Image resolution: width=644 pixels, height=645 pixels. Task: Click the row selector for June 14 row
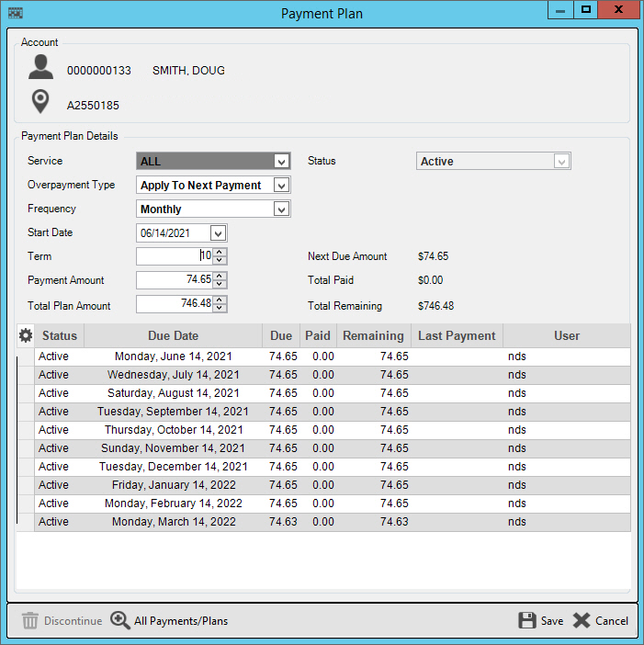26,356
